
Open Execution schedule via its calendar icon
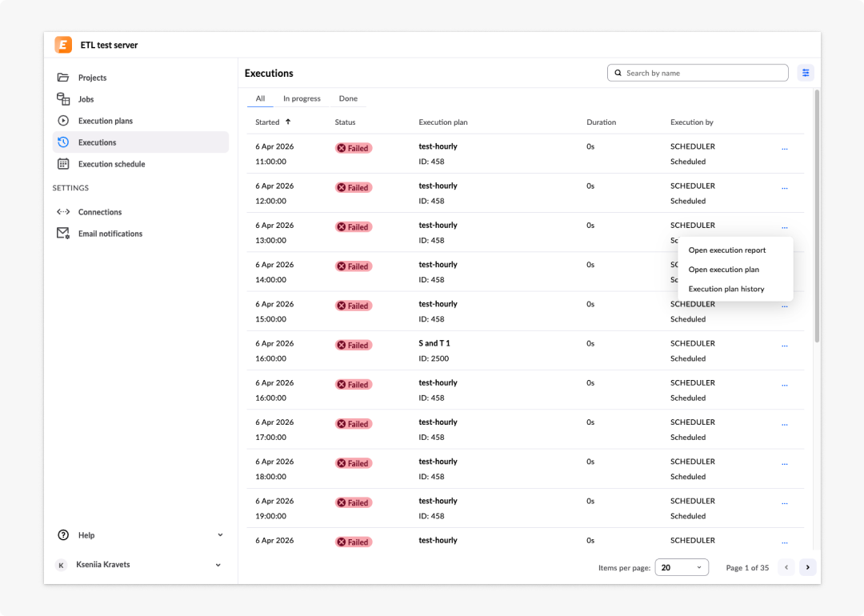(x=63, y=164)
